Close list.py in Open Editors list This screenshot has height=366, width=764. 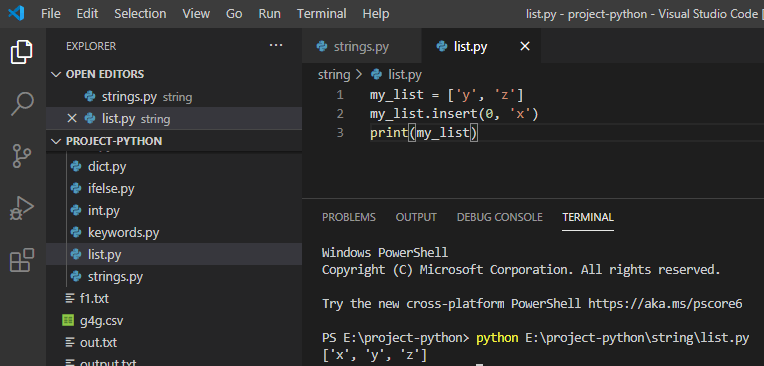[72, 118]
